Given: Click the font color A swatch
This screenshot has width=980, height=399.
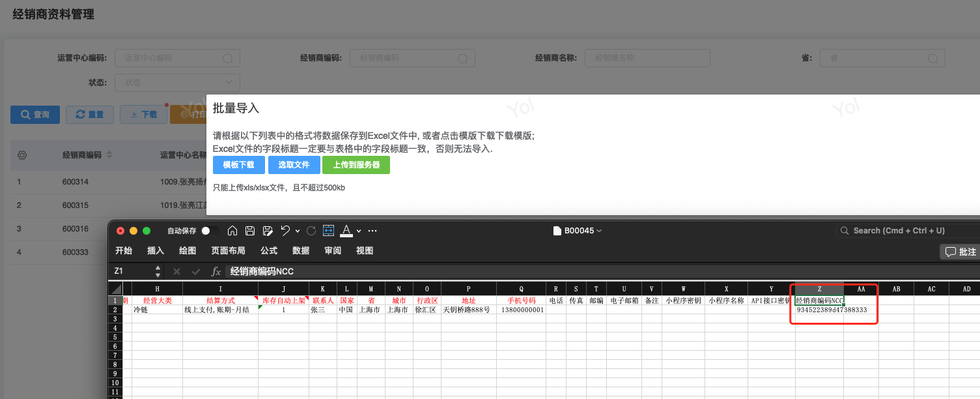Looking at the screenshot, I should pyautogui.click(x=346, y=231).
